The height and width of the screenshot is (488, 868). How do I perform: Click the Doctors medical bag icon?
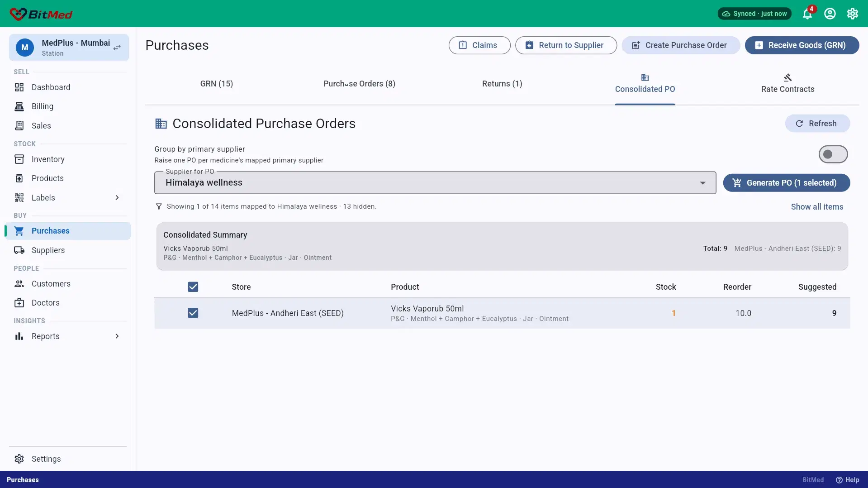(x=19, y=303)
